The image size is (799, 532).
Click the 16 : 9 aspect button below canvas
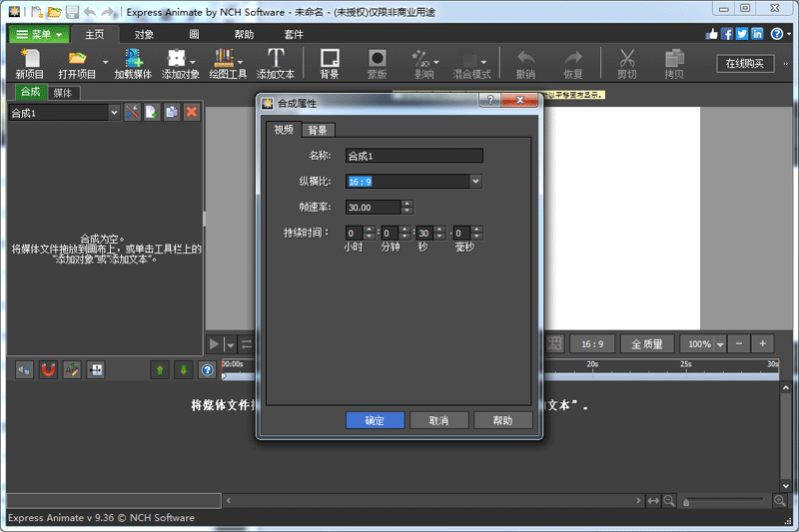(x=592, y=344)
